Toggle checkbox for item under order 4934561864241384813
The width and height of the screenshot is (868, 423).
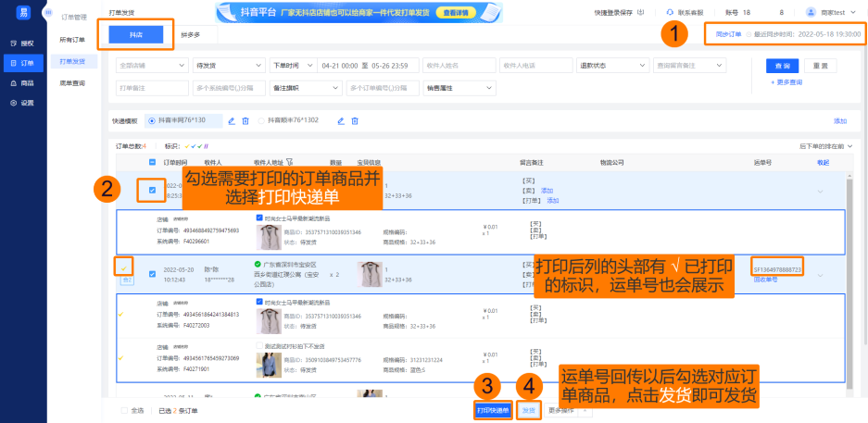tap(259, 302)
